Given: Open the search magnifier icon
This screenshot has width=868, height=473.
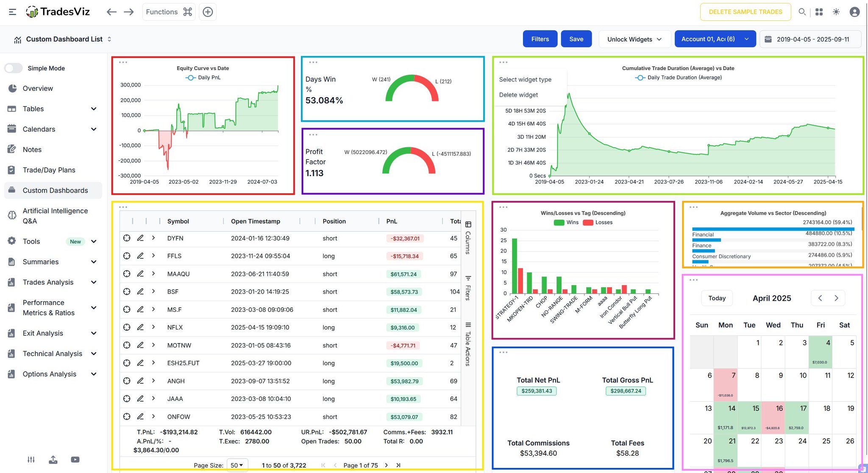Looking at the screenshot, I should pyautogui.click(x=802, y=12).
